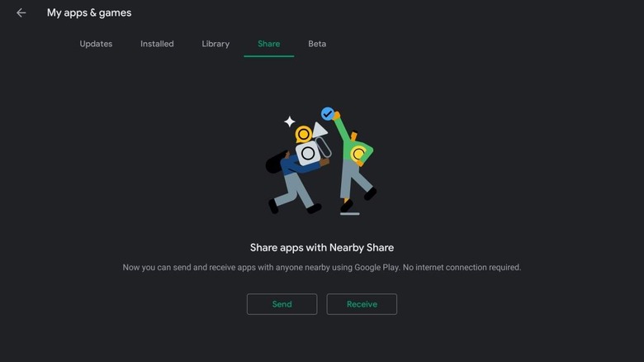Image resolution: width=644 pixels, height=362 pixels.
Task: Click the yellow circle on the green shirt
Action: coord(358,154)
